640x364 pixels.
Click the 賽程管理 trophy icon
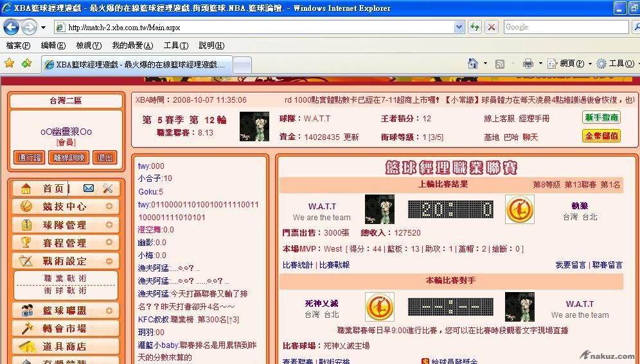[26, 243]
